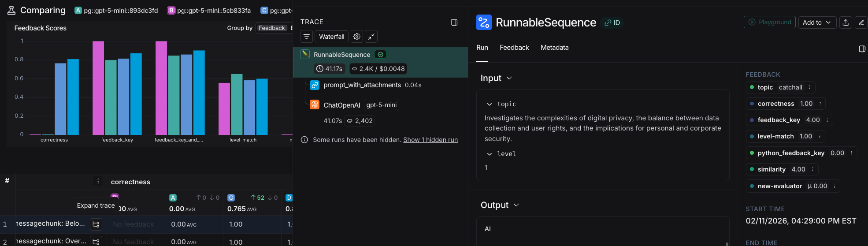Viewport: 868px width, 246px height.
Task: Click the clock 41.17s latency badge
Action: pos(329,69)
